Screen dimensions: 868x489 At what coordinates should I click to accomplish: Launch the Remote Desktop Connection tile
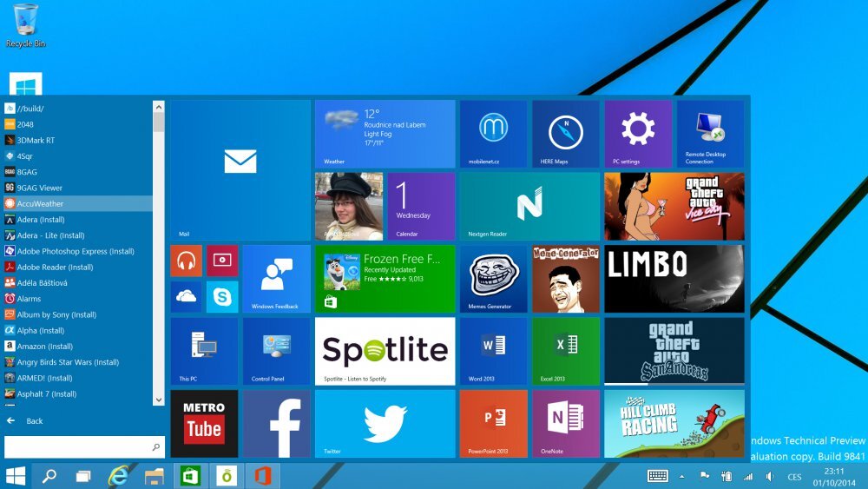pyautogui.click(x=711, y=134)
